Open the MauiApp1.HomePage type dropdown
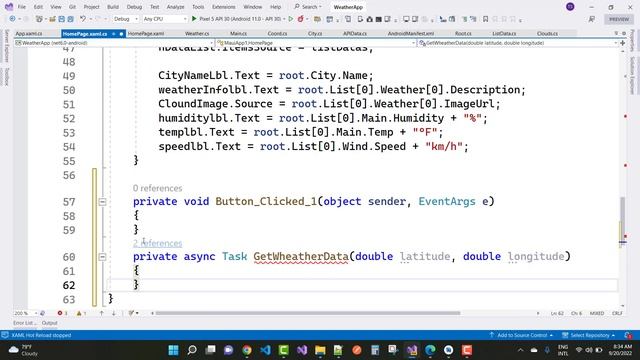 pos(316,43)
